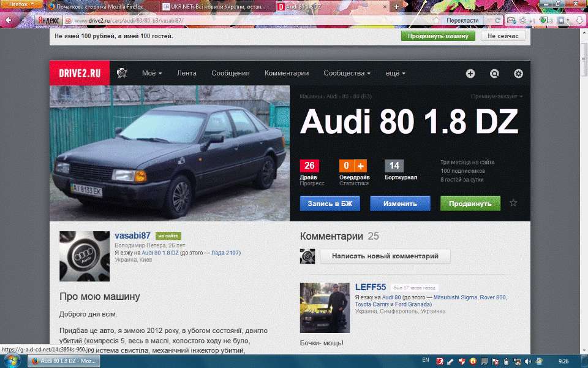This screenshot has width=588, height=368.
Task: Open the Премиум-аккаунт dropdown
Action: (x=497, y=96)
